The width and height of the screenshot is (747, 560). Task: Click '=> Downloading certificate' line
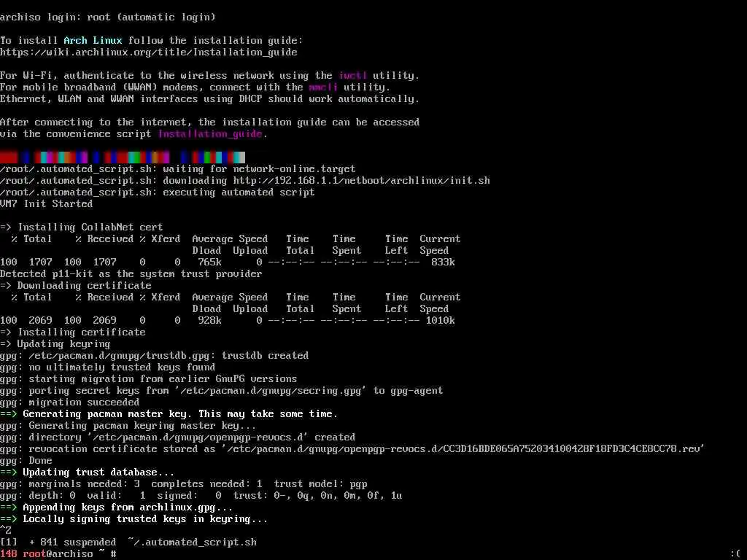click(76, 286)
